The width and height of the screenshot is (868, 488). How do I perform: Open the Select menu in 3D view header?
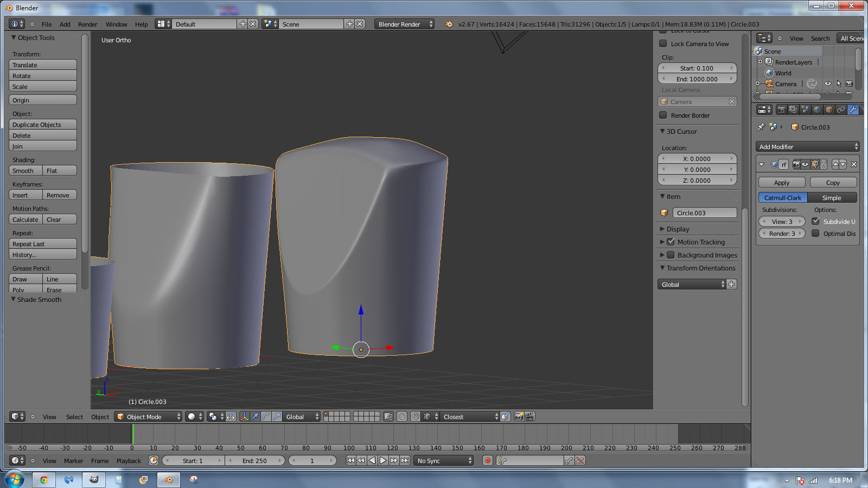[74, 416]
